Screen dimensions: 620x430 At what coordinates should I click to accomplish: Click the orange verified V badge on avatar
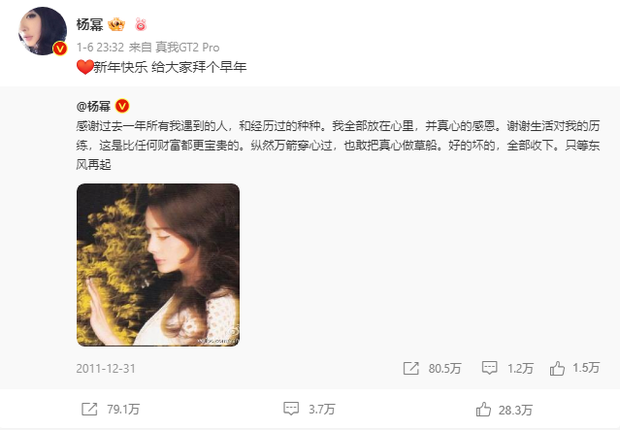[60, 48]
